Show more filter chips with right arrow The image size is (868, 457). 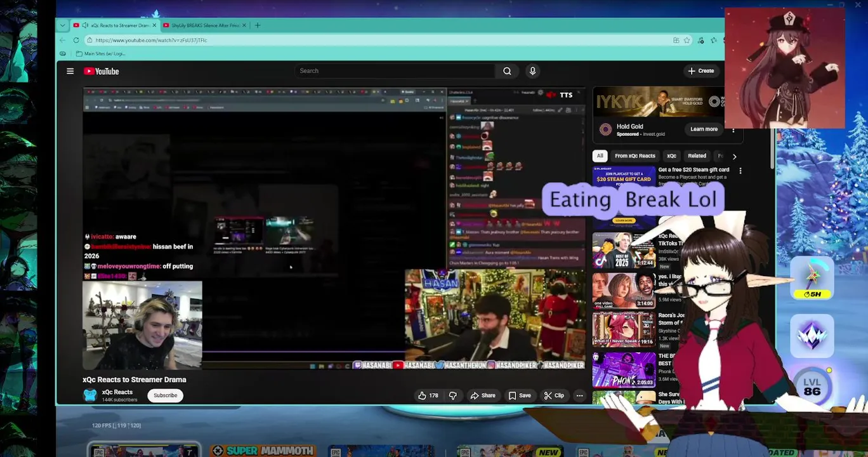pos(734,156)
